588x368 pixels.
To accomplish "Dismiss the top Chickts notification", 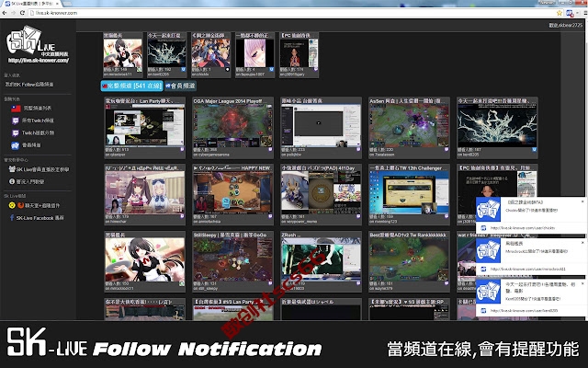I will coord(582,201).
